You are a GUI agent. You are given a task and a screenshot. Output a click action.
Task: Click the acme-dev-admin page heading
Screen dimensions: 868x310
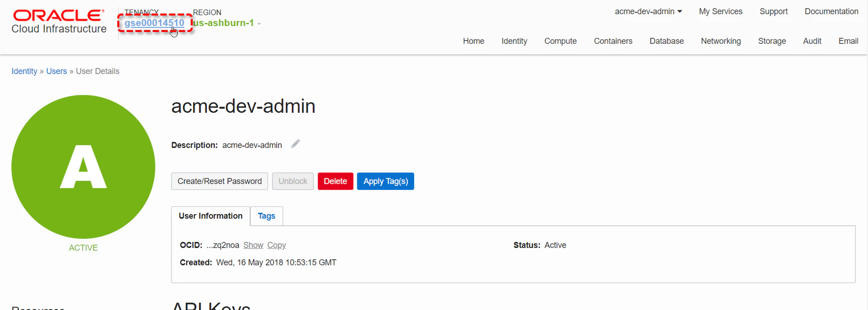click(x=244, y=106)
